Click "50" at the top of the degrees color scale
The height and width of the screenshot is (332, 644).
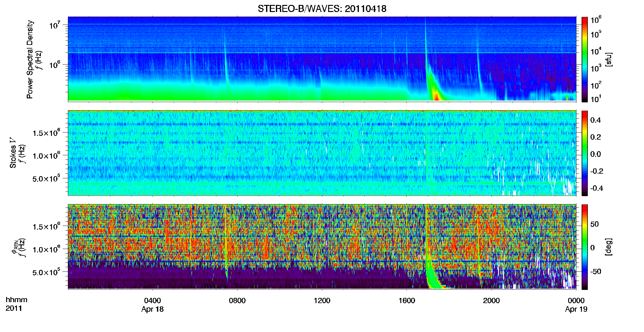coord(594,224)
